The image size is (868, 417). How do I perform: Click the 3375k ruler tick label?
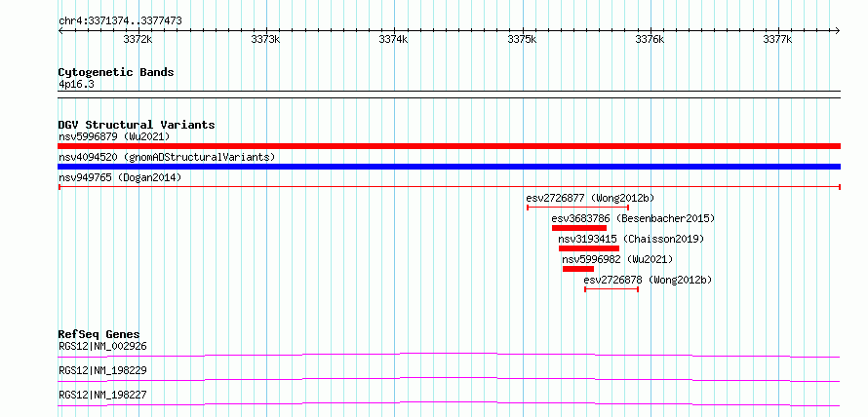point(523,39)
